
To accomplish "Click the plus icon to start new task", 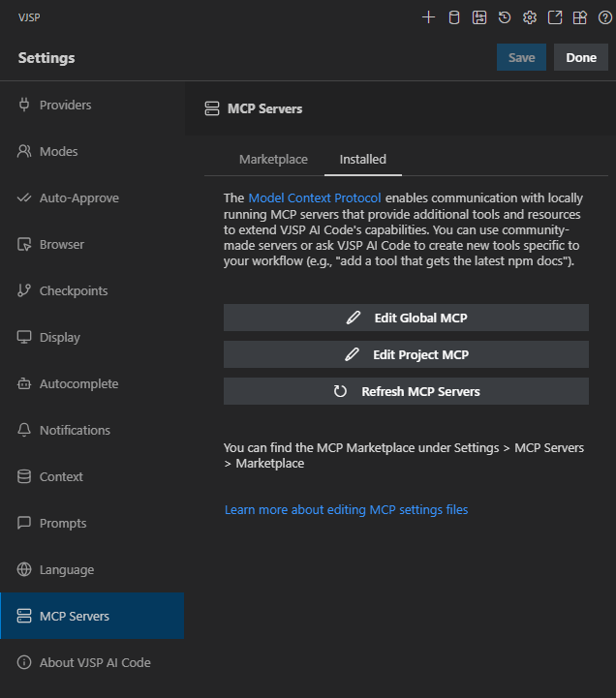I will (x=429, y=17).
